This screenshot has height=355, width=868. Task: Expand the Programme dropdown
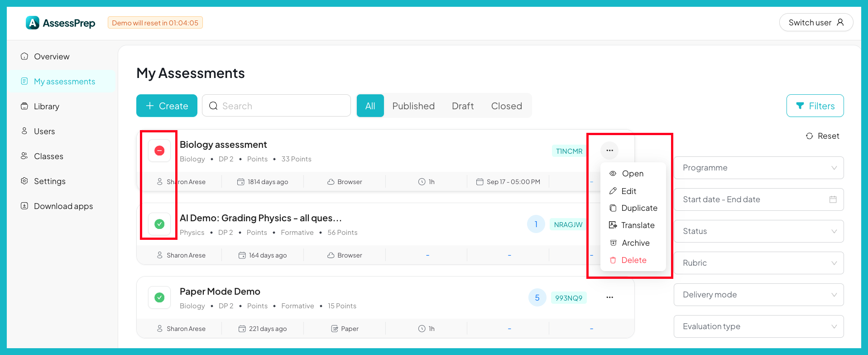(759, 168)
